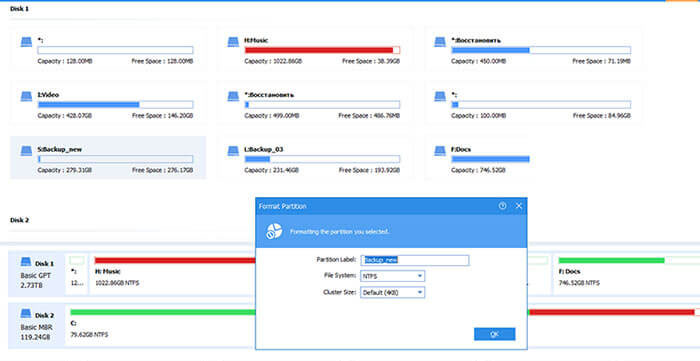Click the Disk 1 section heading
This screenshot has width=700, height=361.
(x=19, y=8)
